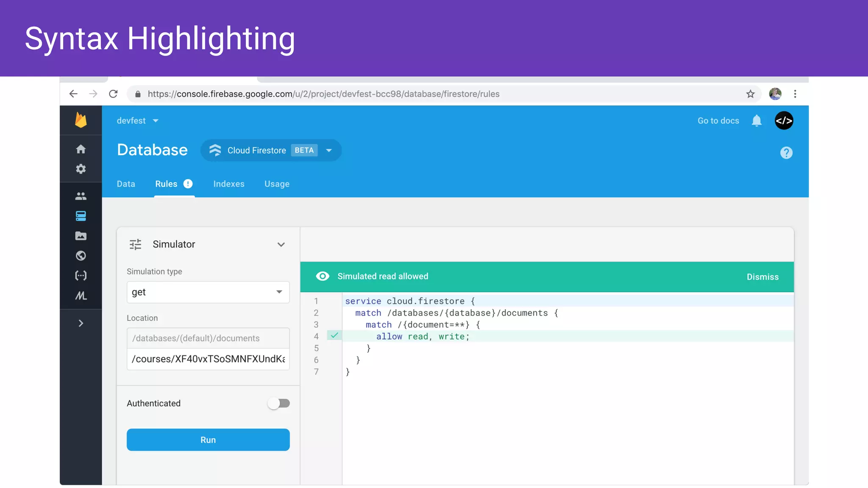Click code line 3 match /{document=**}

click(423, 324)
